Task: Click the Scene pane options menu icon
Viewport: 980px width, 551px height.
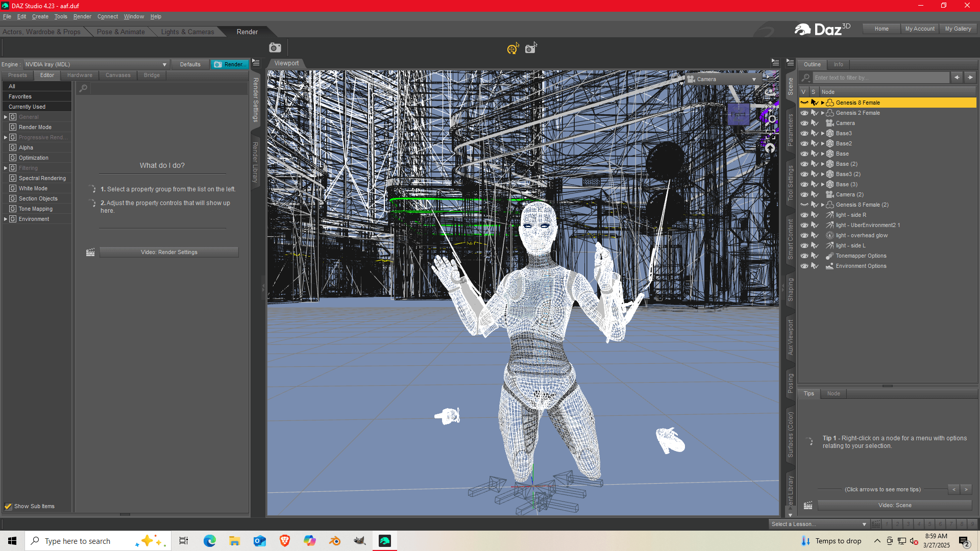Action: click(790, 63)
